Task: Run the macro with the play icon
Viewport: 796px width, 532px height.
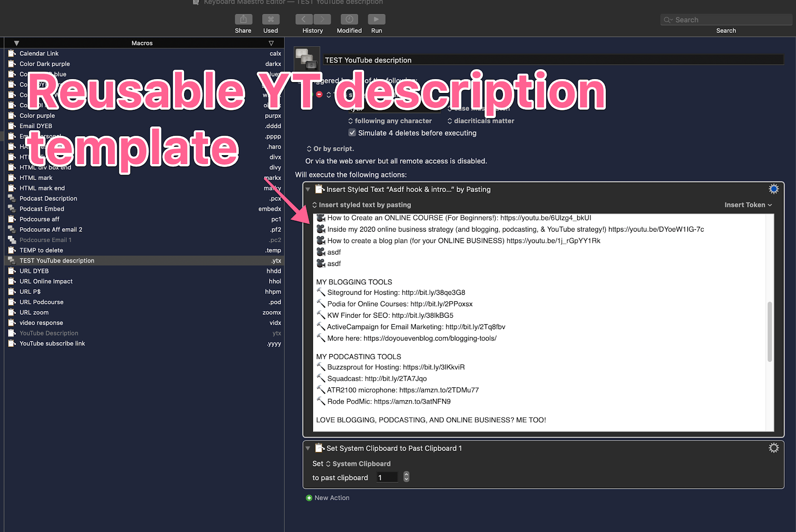Action: [377, 19]
